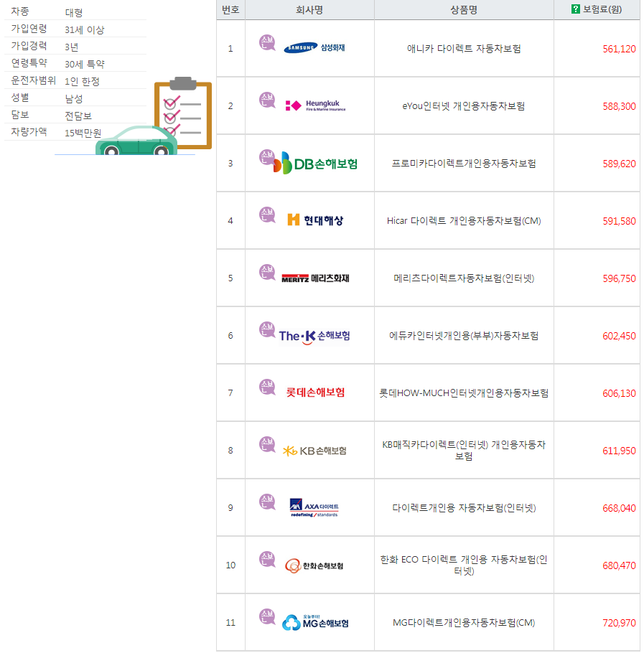Viewport: 644px width, 653px height.
Task: Click the premium 720,970
Action: pos(619,624)
